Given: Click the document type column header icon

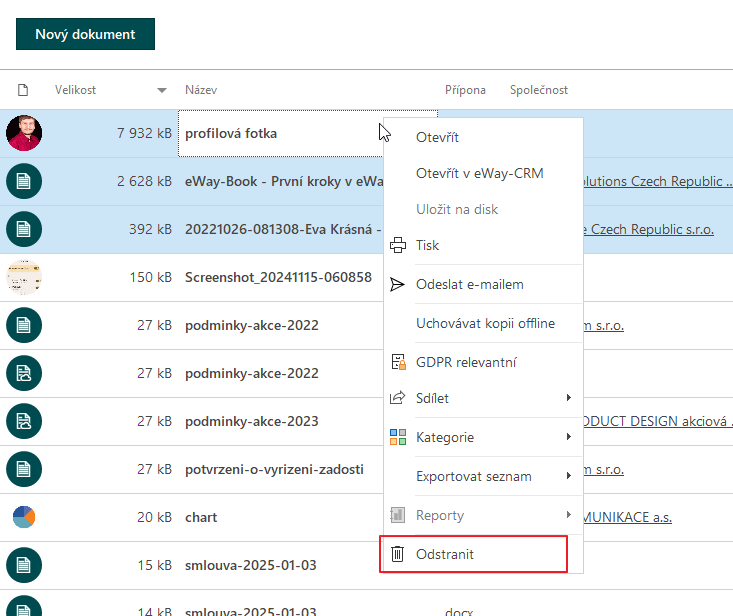Looking at the screenshot, I should click(x=23, y=90).
